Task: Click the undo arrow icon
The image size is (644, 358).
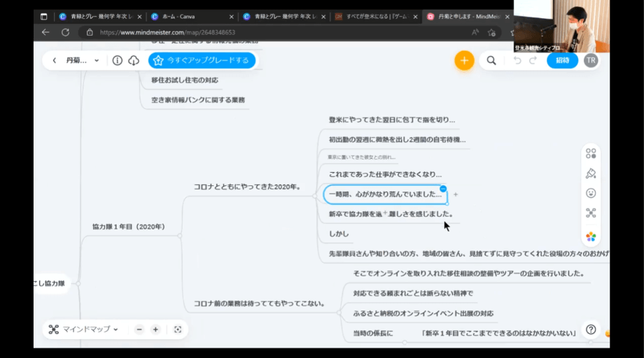Action: tap(517, 61)
